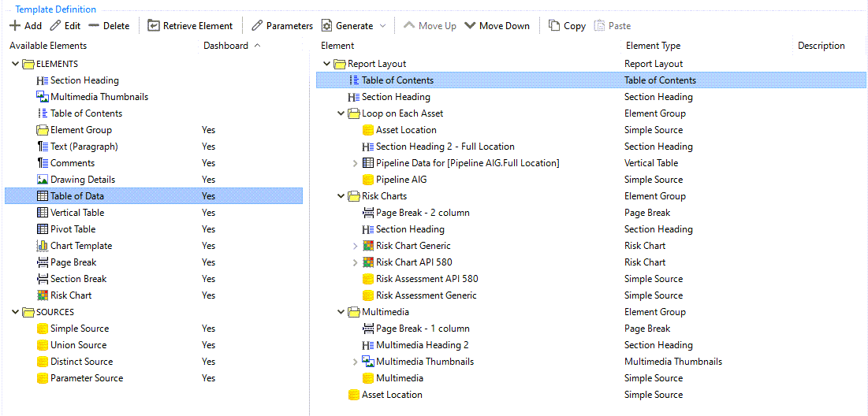Select the Table of Contents layout row

(x=590, y=80)
